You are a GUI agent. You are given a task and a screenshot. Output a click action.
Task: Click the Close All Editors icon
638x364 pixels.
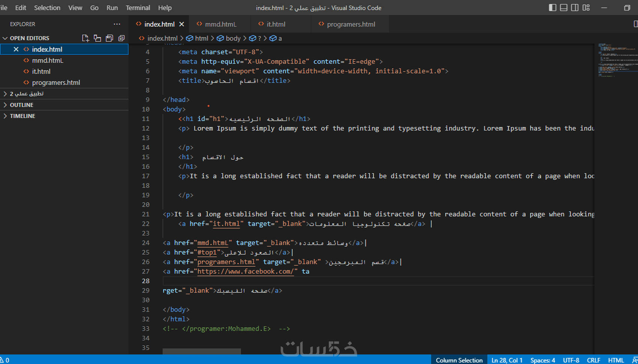pyautogui.click(x=121, y=38)
